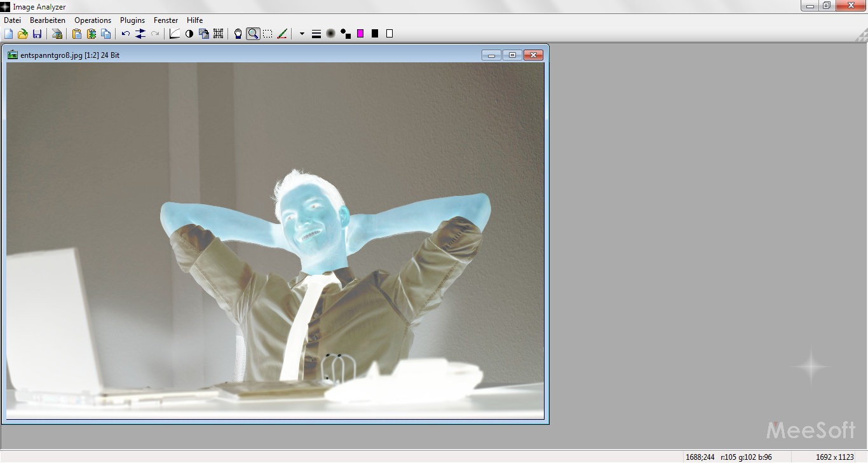Choose the rectangular selection tool

click(268, 34)
